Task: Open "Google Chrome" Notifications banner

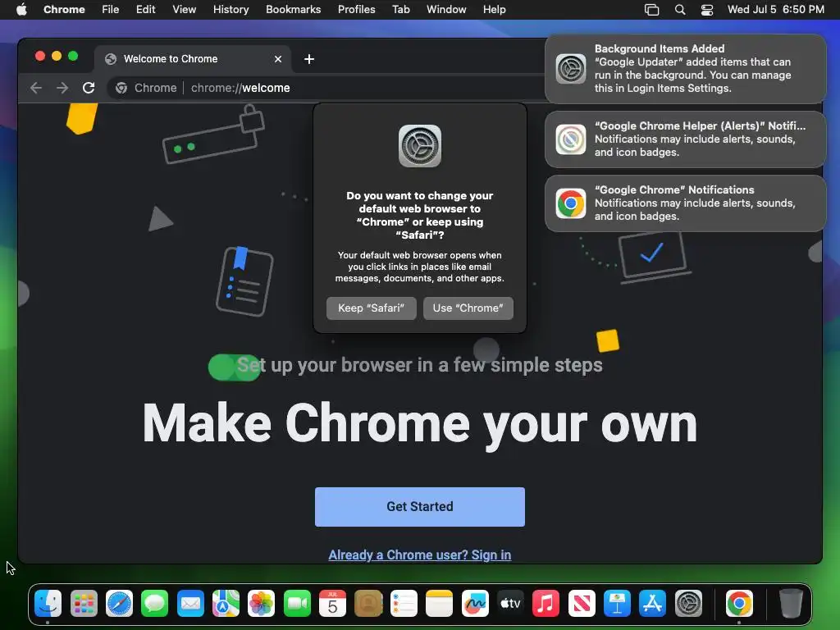Action: point(685,203)
